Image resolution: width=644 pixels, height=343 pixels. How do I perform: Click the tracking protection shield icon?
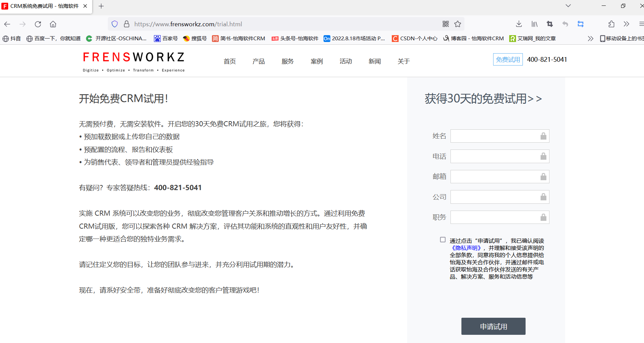[x=115, y=24]
